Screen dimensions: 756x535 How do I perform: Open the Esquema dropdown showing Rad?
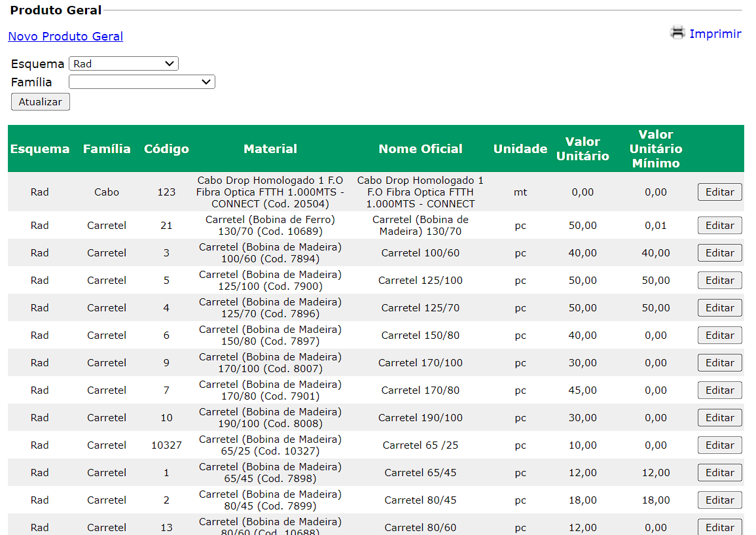click(123, 63)
